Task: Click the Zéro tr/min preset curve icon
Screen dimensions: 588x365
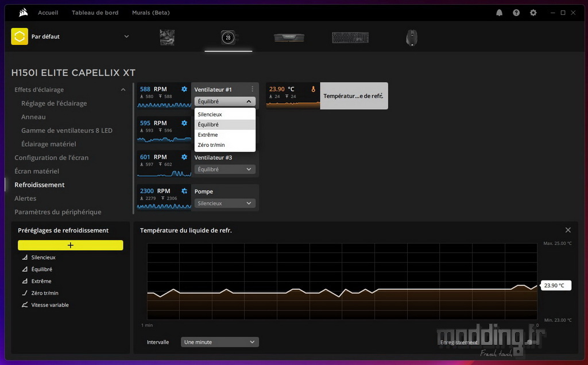Action: (x=25, y=293)
